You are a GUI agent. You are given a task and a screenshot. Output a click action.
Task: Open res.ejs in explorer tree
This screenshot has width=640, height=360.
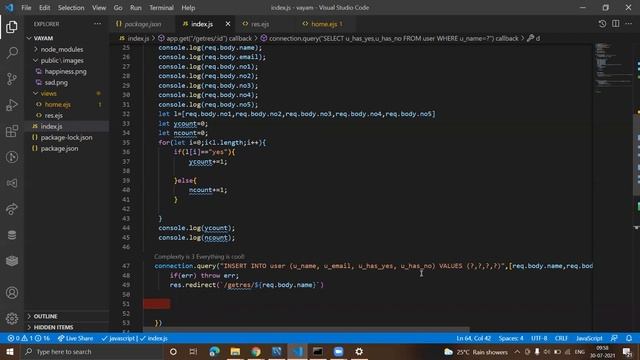tap(53, 116)
